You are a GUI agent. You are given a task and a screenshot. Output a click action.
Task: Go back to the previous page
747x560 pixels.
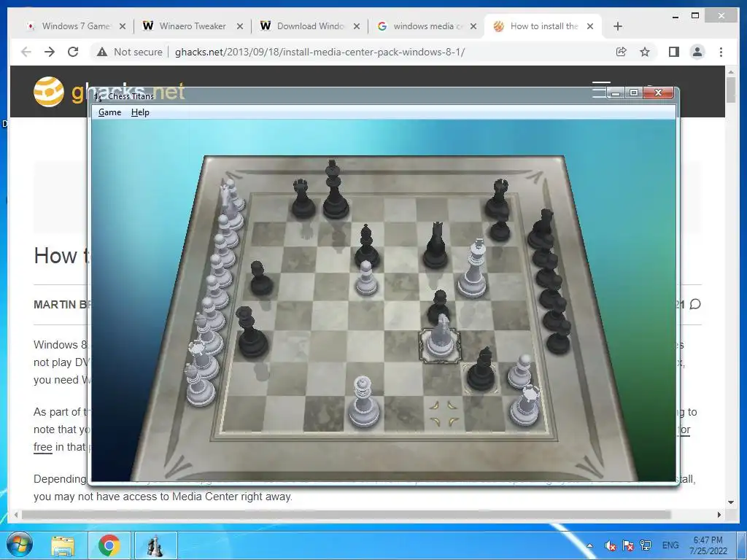(x=26, y=52)
